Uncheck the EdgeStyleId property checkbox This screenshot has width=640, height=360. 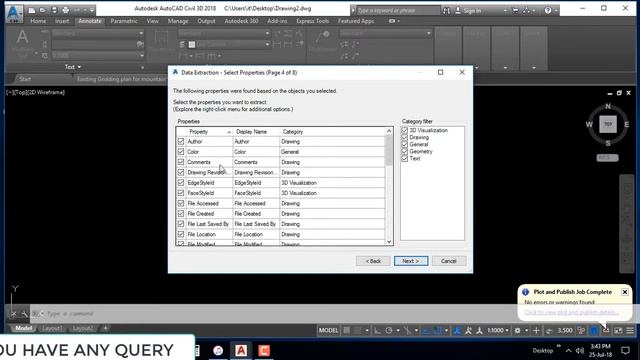pos(181,182)
